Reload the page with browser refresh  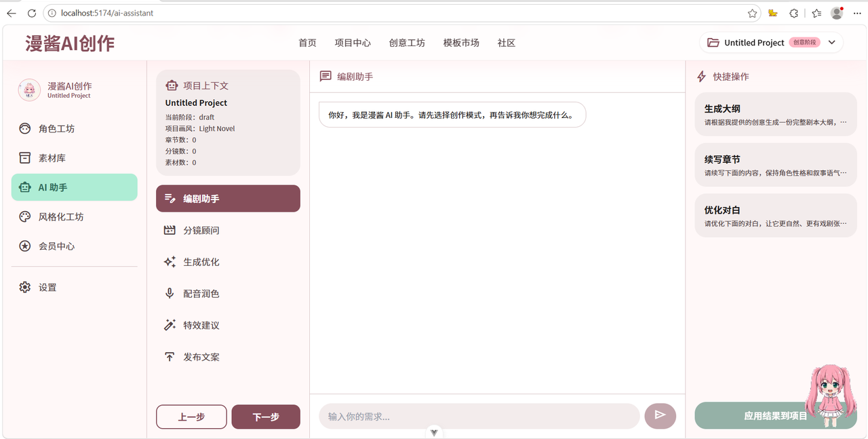32,13
